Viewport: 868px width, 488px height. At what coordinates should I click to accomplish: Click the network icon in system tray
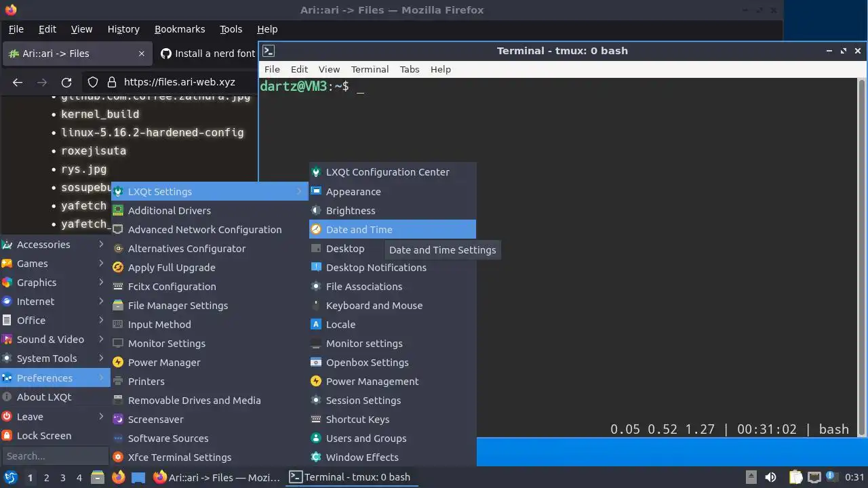[x=814, y=477]
